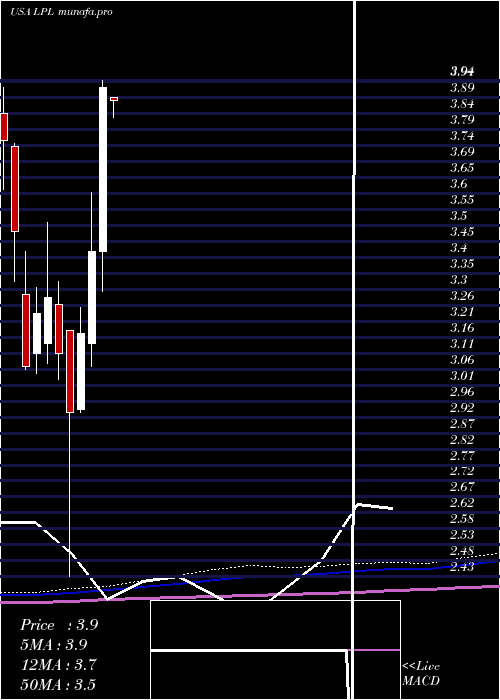500x700 pixels.
Task: Click the 2.62 price axis label
Action: coord(462,504)
